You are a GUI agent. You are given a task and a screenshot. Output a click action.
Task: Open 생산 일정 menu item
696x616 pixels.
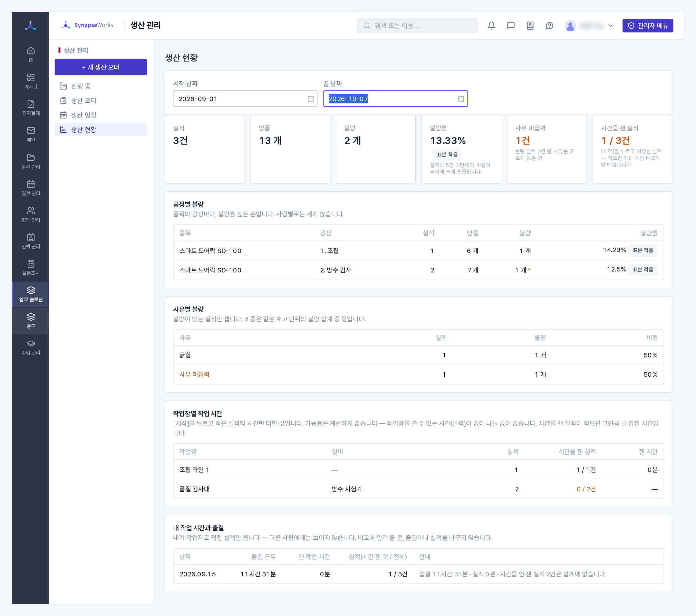click(101, 115)
